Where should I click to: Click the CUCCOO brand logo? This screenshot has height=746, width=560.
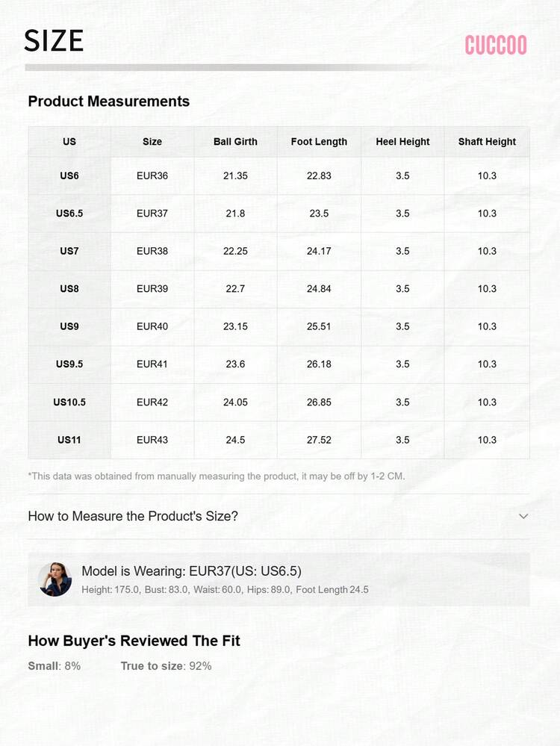pos(496,45)
